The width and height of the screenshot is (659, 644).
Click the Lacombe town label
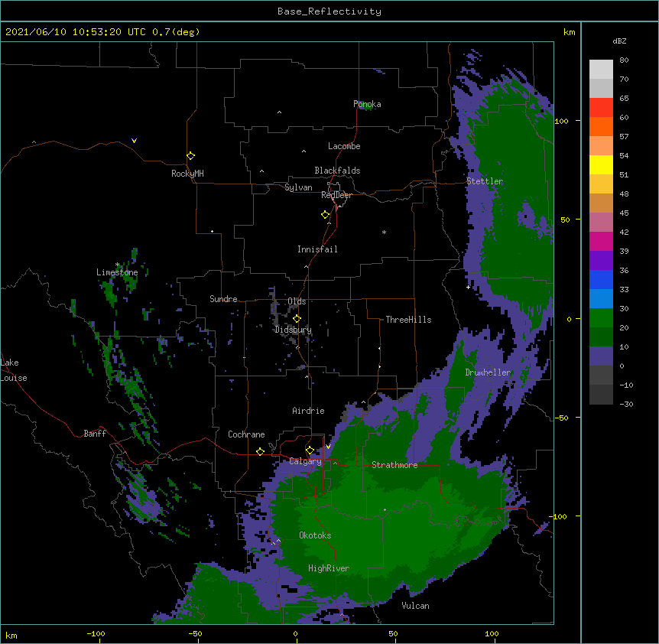pyautogui.click(x=344, y=146)
